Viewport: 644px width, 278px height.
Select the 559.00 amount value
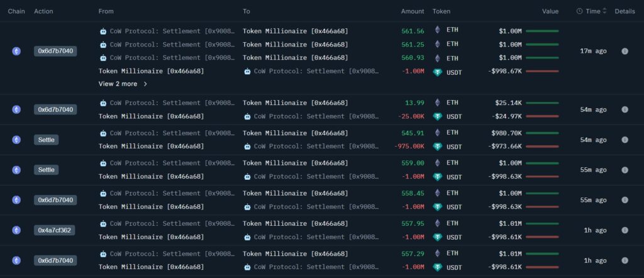click(x=413, y=163)
